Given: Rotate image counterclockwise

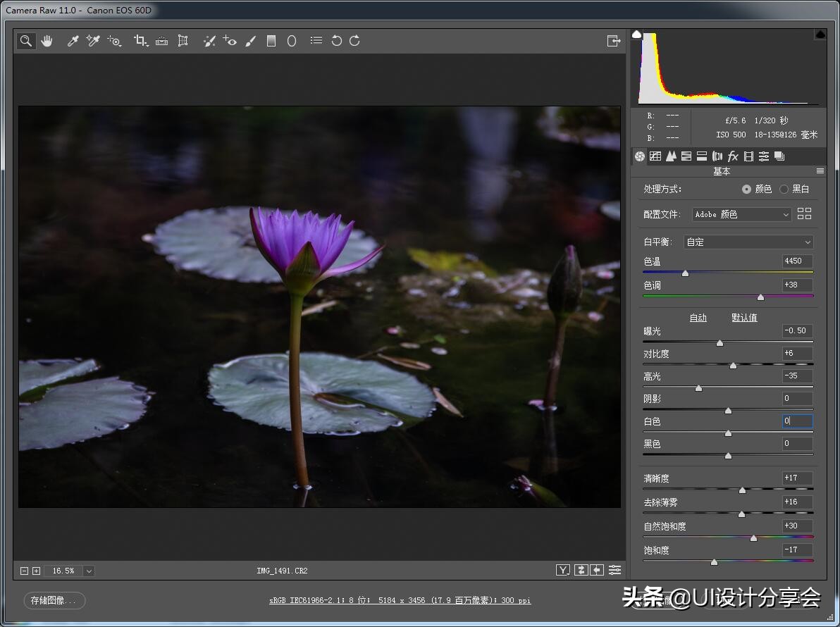Looking at the screenshot, I should (336, 41).
